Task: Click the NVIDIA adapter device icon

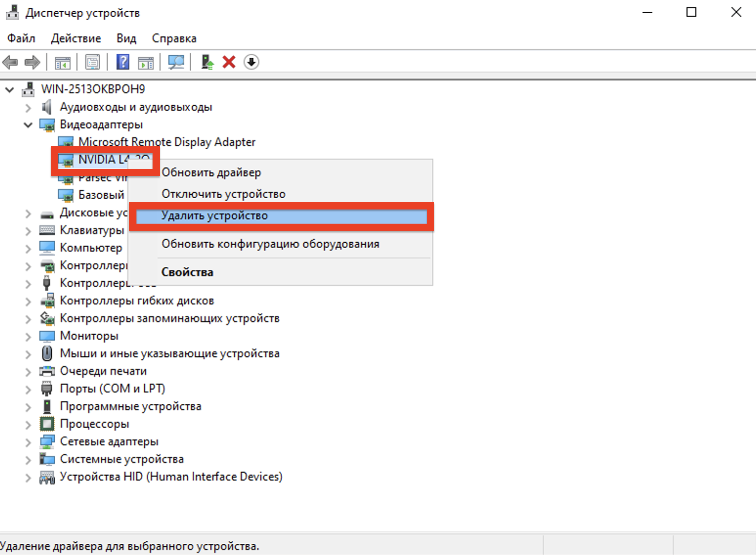Action: point(66,160)
